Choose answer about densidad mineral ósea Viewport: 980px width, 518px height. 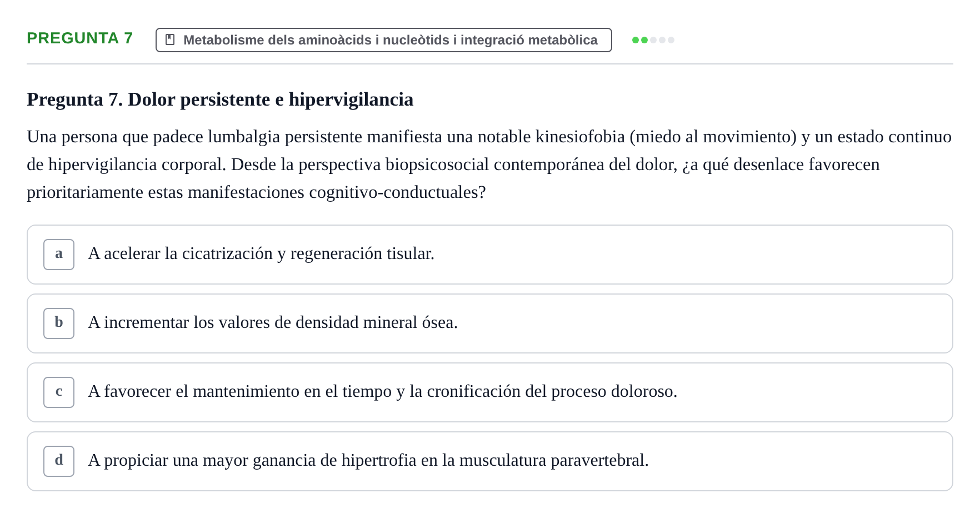click(x=490, y=323)
